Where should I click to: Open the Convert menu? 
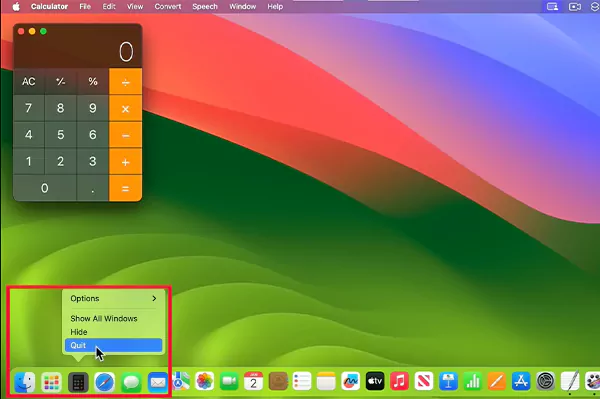click(168, 7)
